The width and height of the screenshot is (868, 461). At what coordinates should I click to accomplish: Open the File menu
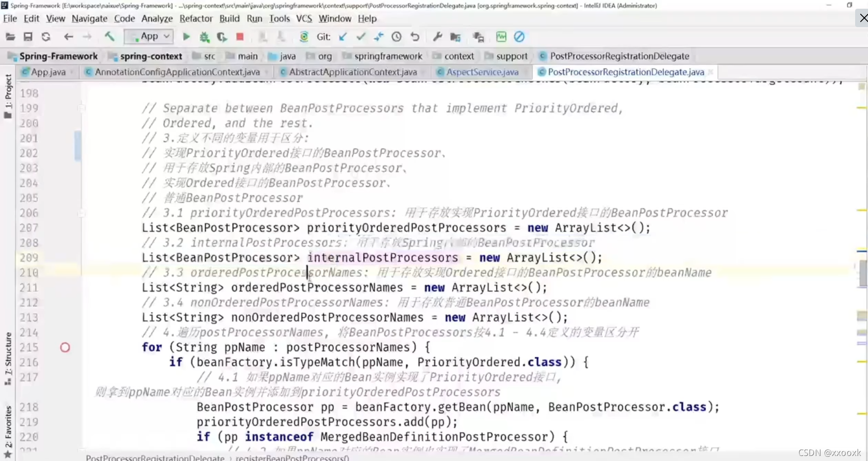(10, 18)
